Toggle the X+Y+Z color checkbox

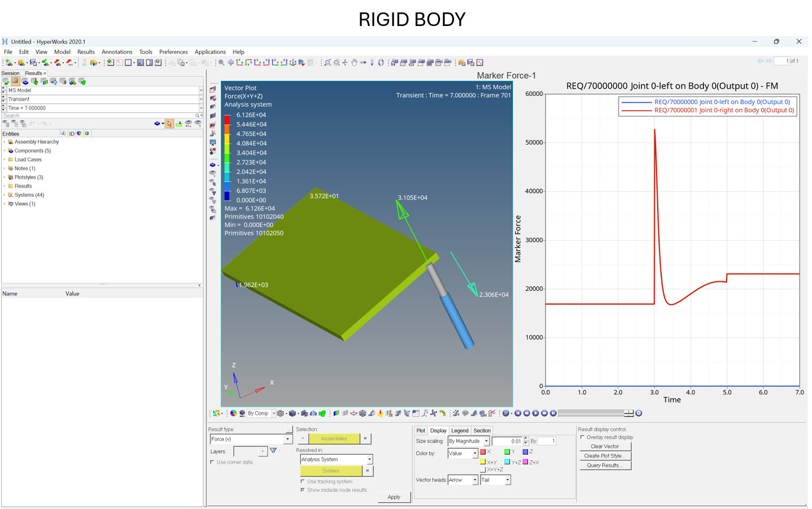pos(483,470)
